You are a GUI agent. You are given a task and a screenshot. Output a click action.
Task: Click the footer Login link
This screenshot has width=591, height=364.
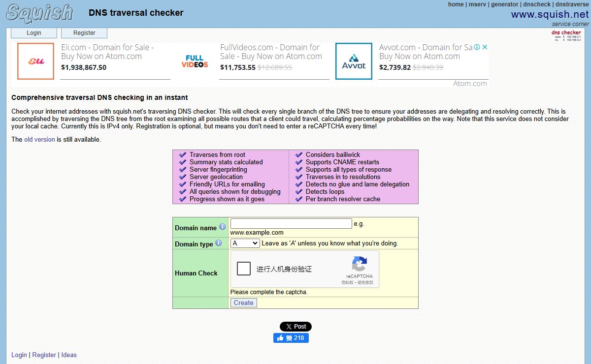pos(19,355)
